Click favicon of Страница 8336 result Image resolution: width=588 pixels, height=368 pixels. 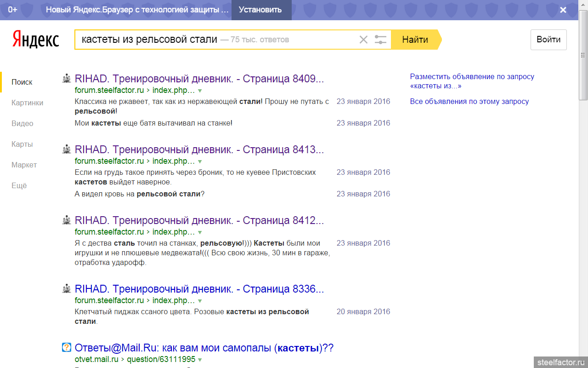(67, 288)
